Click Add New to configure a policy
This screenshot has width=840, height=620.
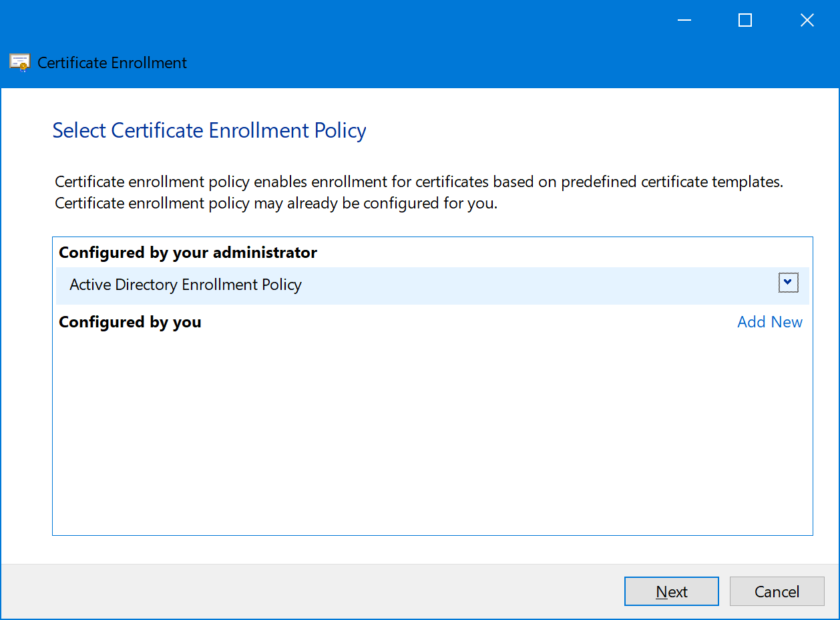pyautogui.click(x=769, y=322)
